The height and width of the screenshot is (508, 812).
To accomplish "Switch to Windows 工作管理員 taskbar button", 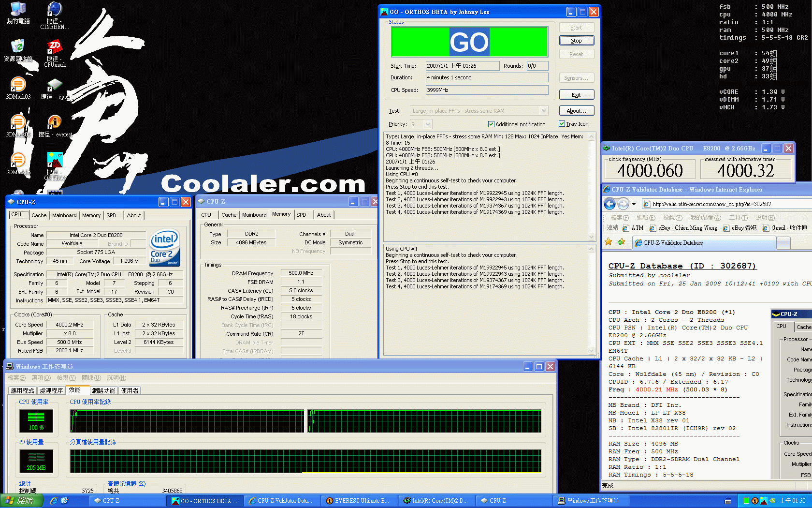I will (x=592, y=501).
